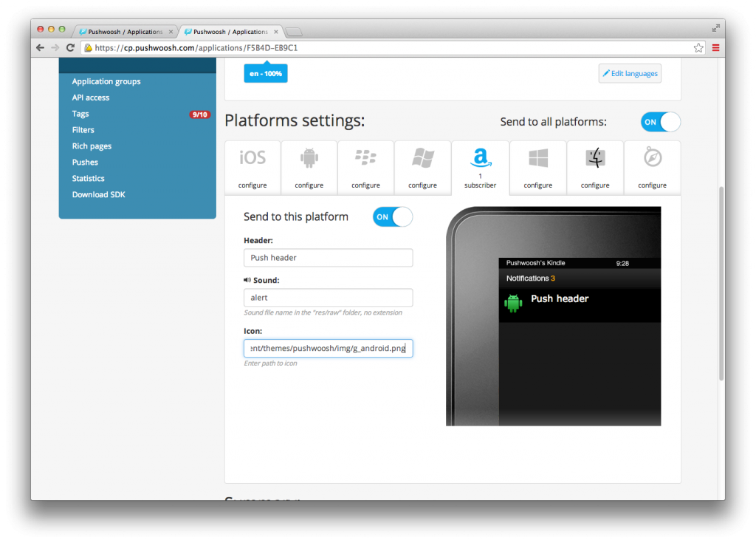Image resolution: width=756 pixels, height=543 pixels.
Task: Select the Android platform tab
Action: (309, 168)
